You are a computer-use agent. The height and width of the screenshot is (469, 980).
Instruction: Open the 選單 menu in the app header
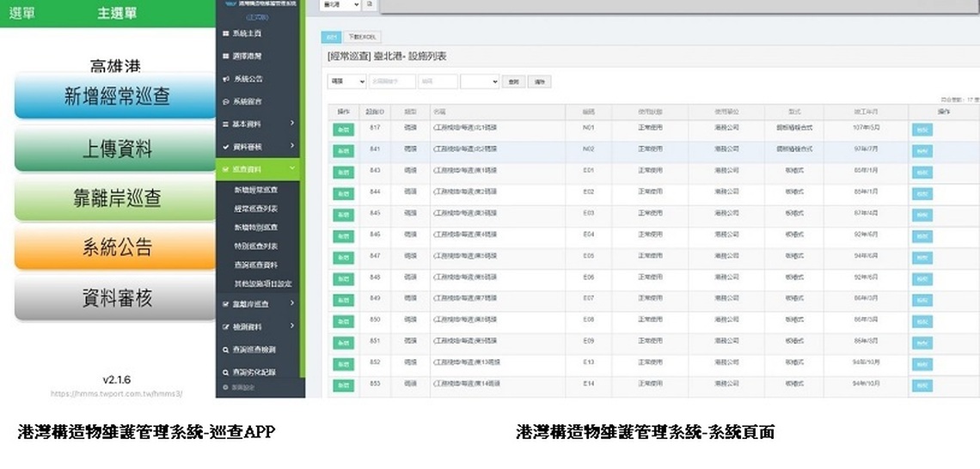(x=21, y=13)
